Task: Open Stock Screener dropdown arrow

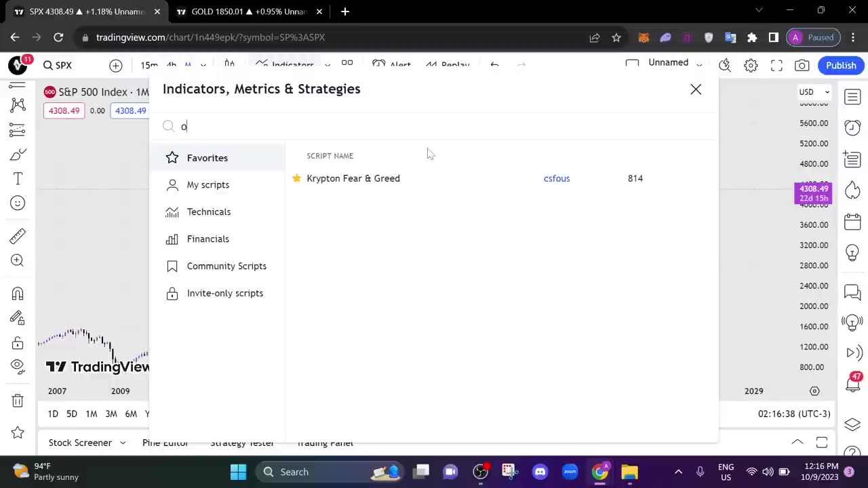Action: pyautogui.click(x=123, y=443)
